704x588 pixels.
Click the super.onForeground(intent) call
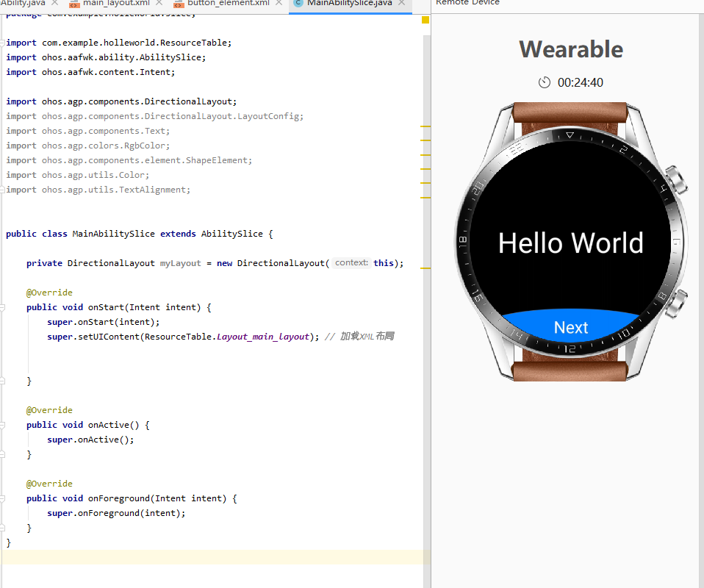(x=116, y=513)
